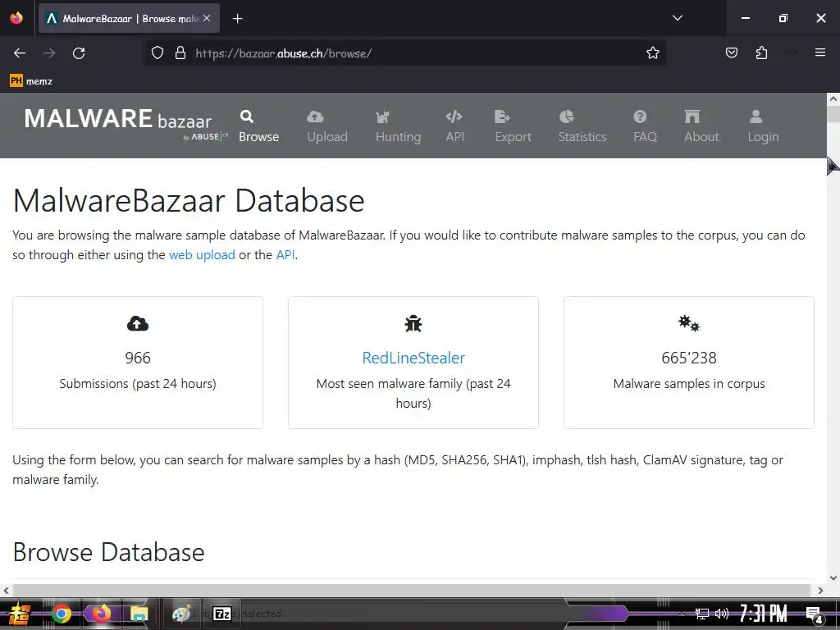This screenshot has height=630, width=840.
Task: Click the cloud upload icon above 966
Action: click(x=138, y=323)
